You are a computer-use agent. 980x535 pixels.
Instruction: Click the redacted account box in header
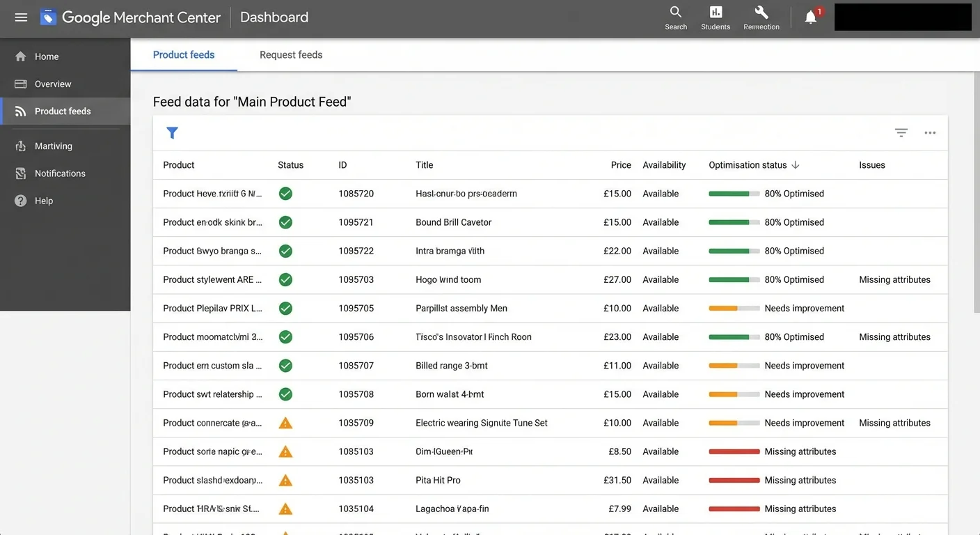pos(903,17)
